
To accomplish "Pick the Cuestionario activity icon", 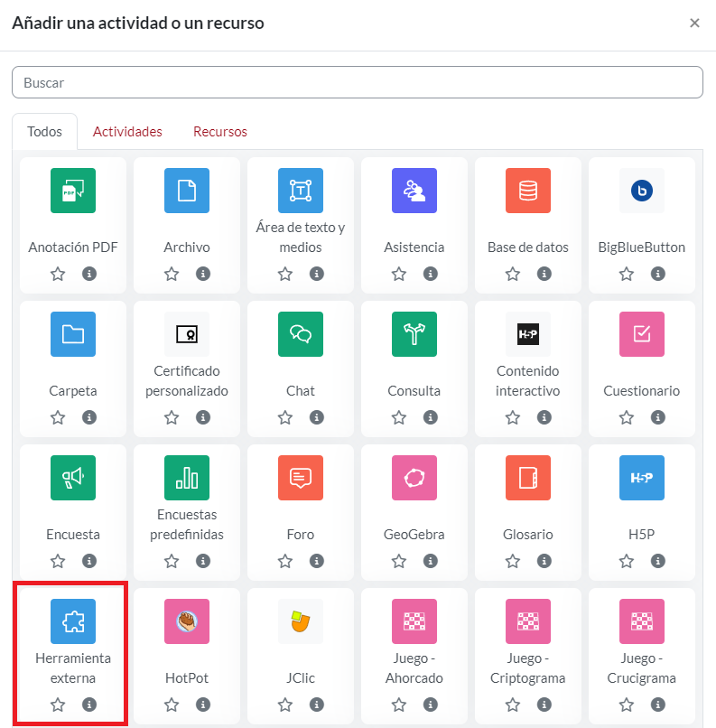I will [x=642, y=334].
